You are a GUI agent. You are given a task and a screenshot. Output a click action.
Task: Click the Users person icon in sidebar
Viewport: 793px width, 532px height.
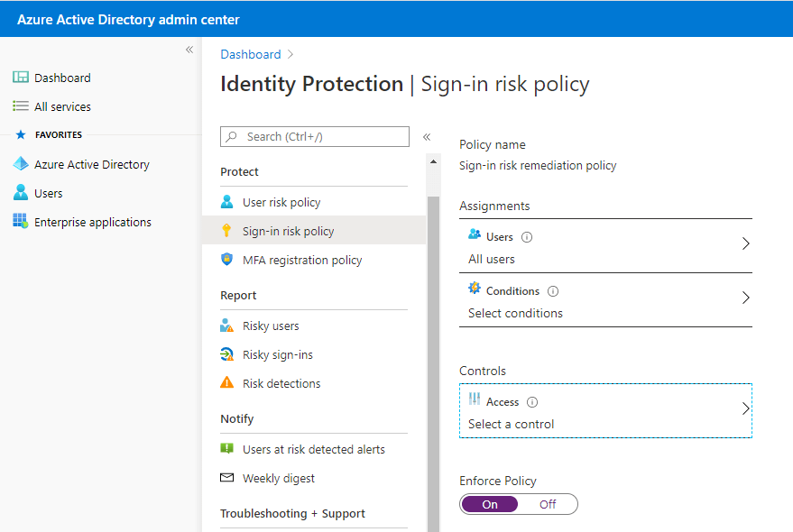click(21, 193)
